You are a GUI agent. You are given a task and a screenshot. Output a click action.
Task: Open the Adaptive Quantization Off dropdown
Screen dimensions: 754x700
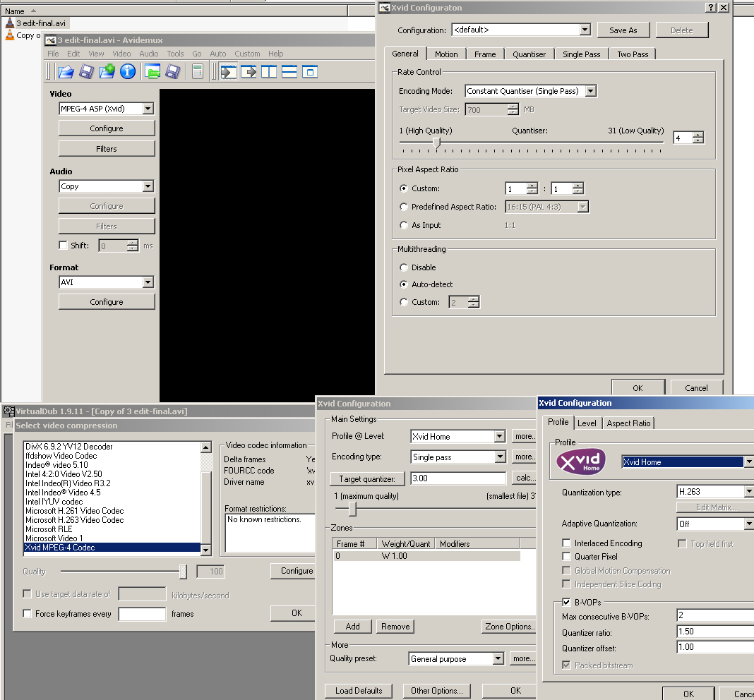[x=715, y=524]
